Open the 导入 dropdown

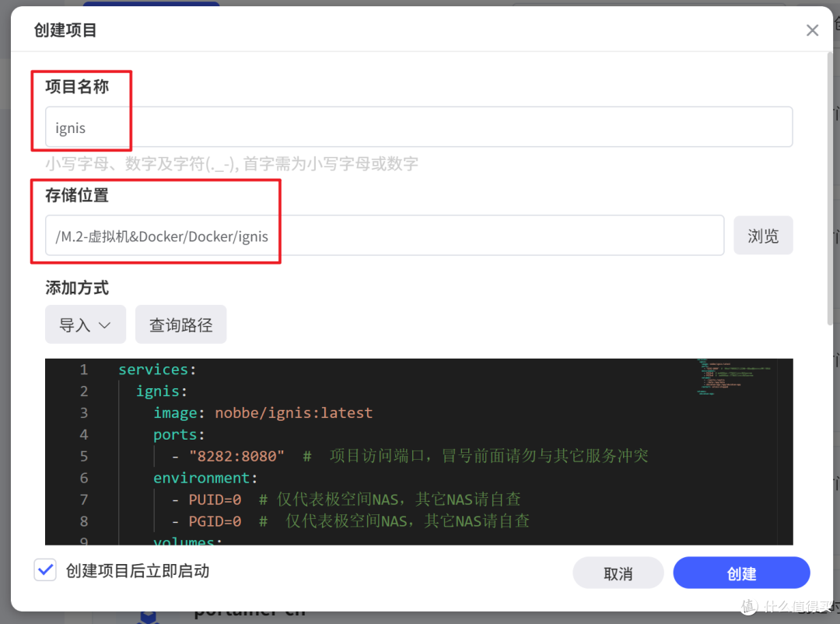point(86,325)
